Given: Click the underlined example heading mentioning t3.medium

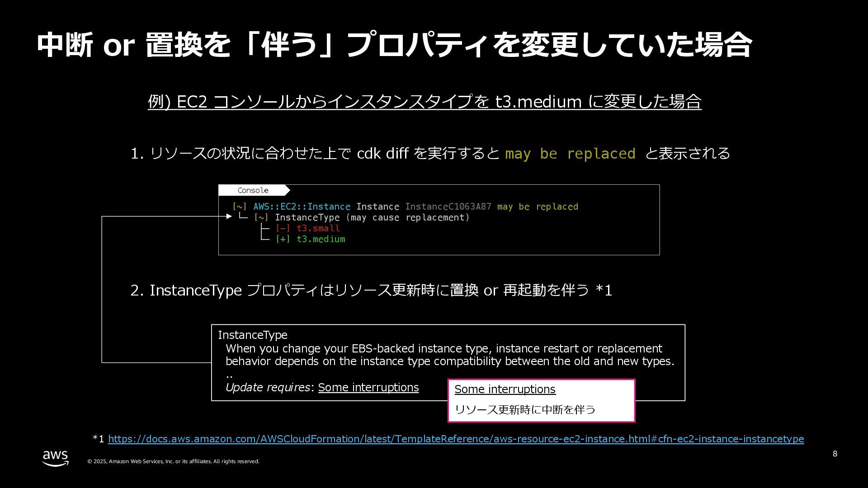Looking at the screenshot, I should click(x=425, y=101).
